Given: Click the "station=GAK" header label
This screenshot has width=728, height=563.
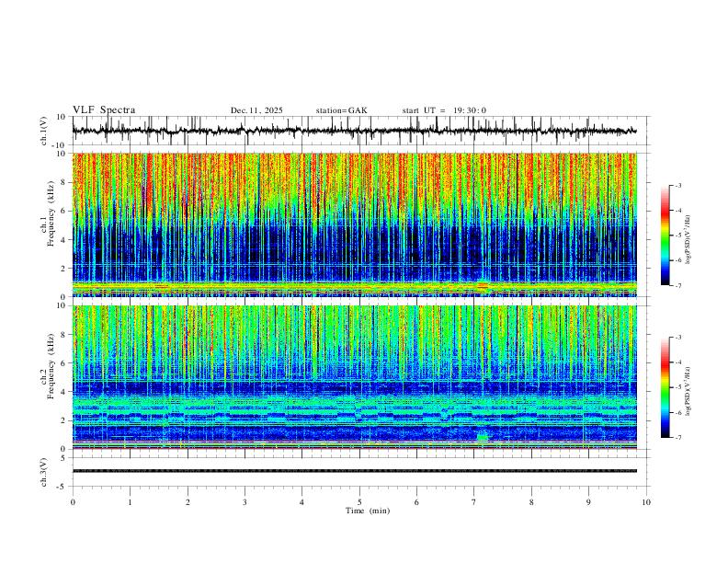Looking at the screenshot, I should pyautogui.click(x=341, y=110).
